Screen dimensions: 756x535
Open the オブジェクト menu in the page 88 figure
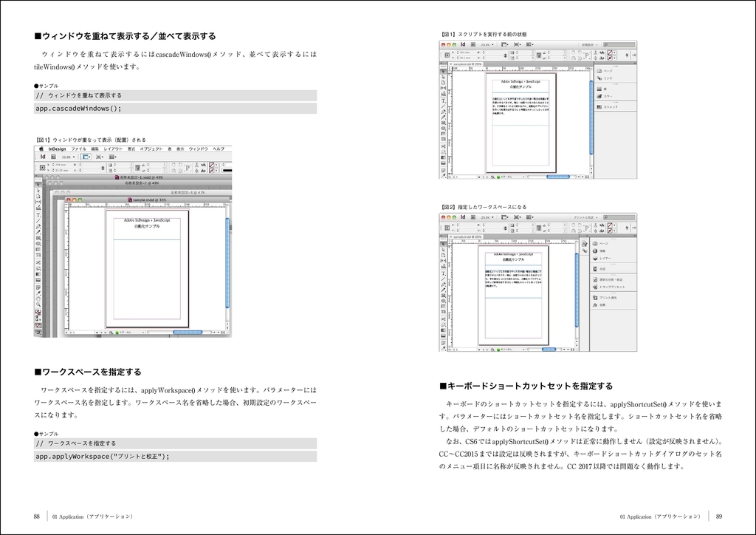[x=151, y=149]
